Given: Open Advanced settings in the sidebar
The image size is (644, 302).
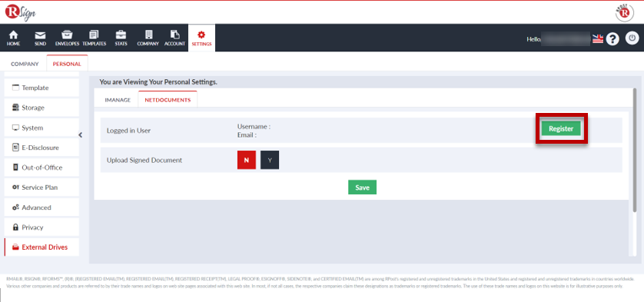Looking at the screenshot, I should point(41,207).
